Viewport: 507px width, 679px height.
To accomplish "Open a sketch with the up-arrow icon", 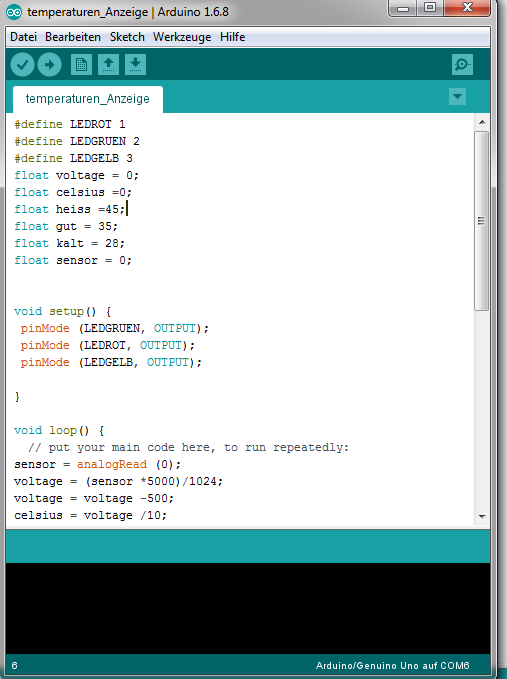I will click(x=108, y=65).
